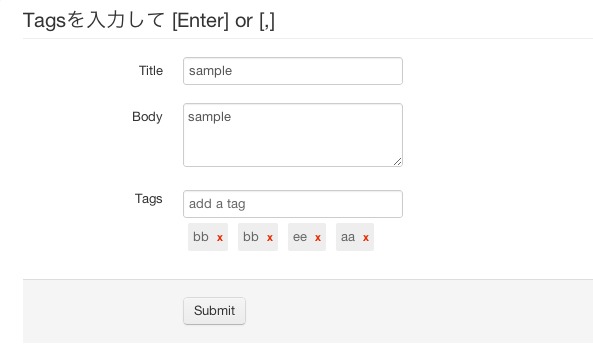
Task: Delete the bb tag beside ee
Action: point(270,238)
